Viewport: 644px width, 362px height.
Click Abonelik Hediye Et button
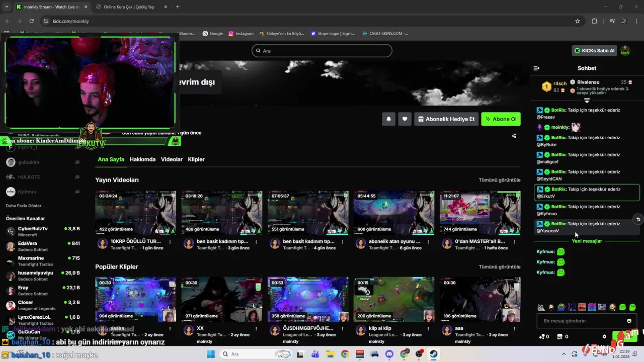point(446,119)
